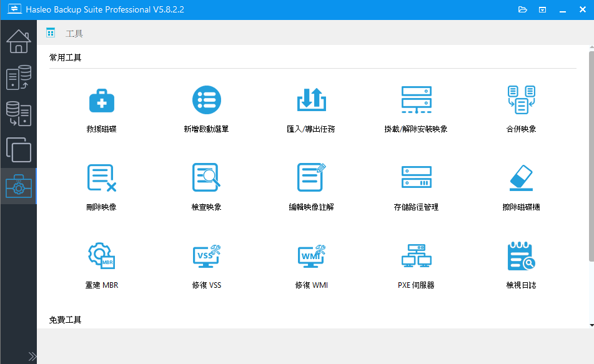The height and width of the screenshot is (364, 594).
Task: Click the 工具 page title text
Action: point(74,34)
